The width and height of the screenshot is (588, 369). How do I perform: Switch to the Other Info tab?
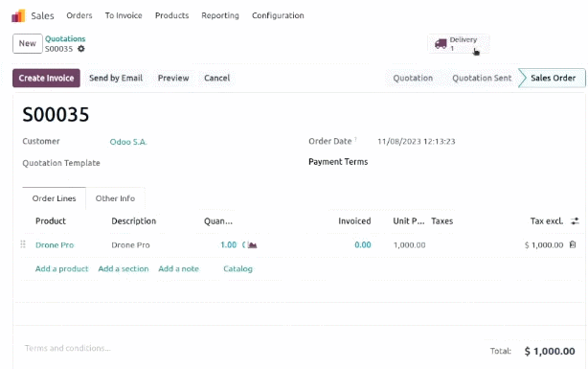click(x=115, y=198)
